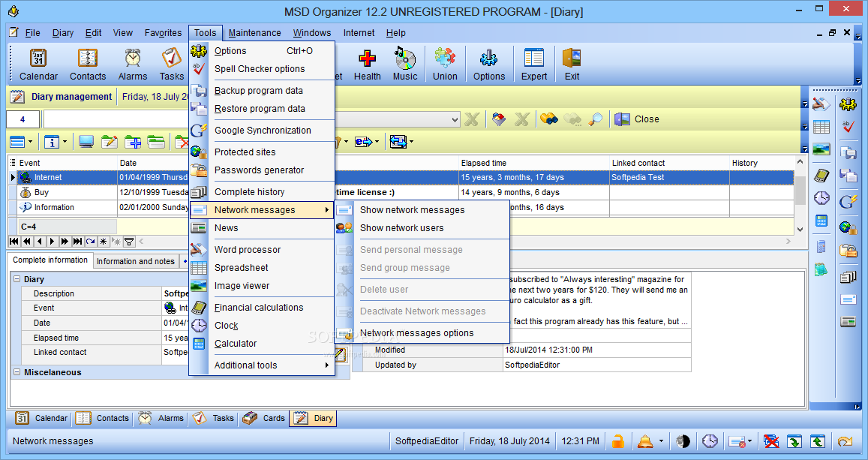Screen dimensions: 868x460
Task: Open the Contacts toolbar icon
Action: pos(88,65)
